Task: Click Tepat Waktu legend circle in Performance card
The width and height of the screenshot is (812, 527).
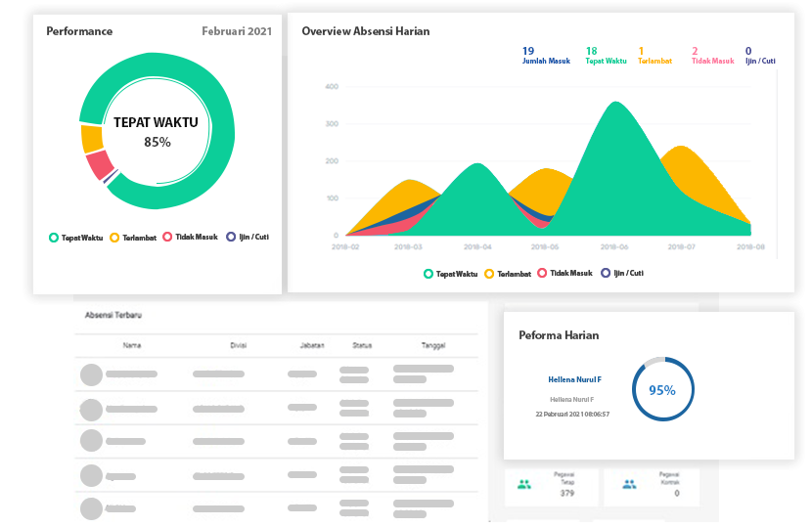Action: click(54, 238)
